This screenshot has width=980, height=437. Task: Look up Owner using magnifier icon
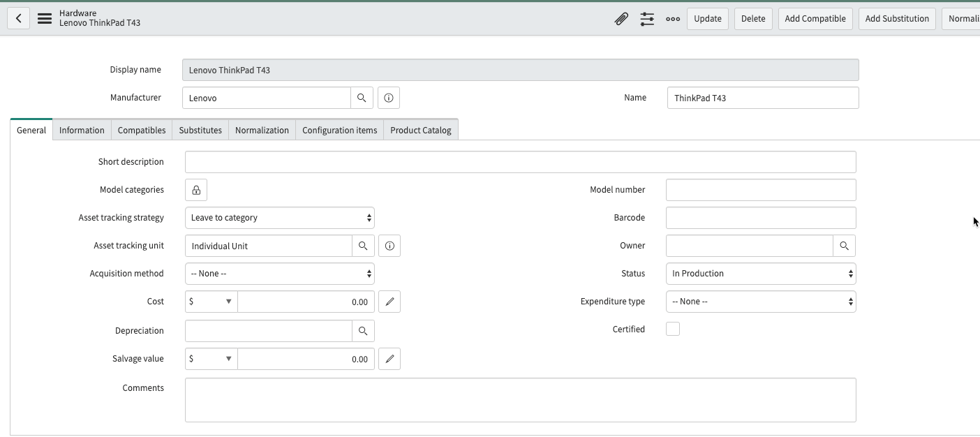(844, 246)
